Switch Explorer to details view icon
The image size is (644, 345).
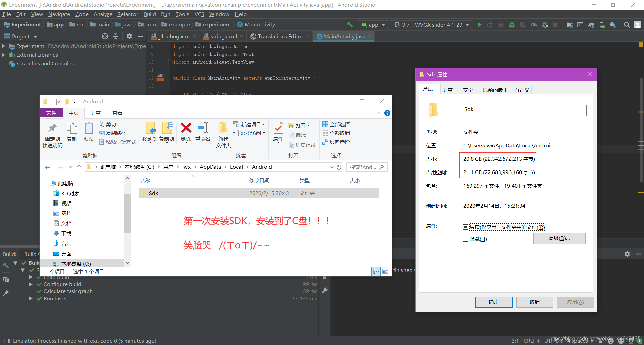[x=376, y=271]
